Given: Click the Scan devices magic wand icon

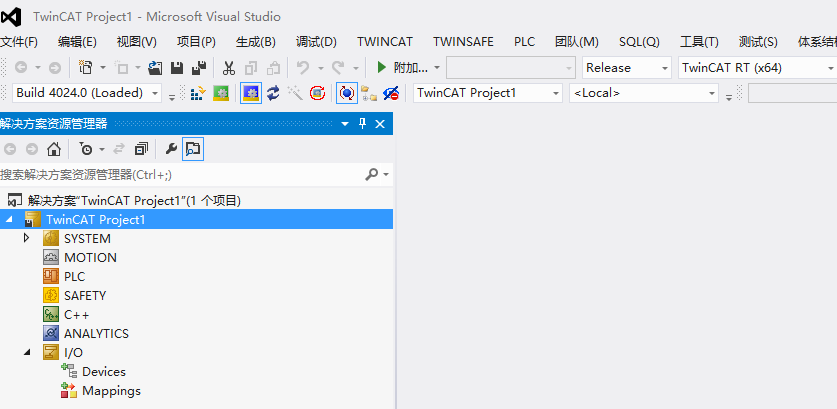Looking at the screenshot, I should point(295,93).
